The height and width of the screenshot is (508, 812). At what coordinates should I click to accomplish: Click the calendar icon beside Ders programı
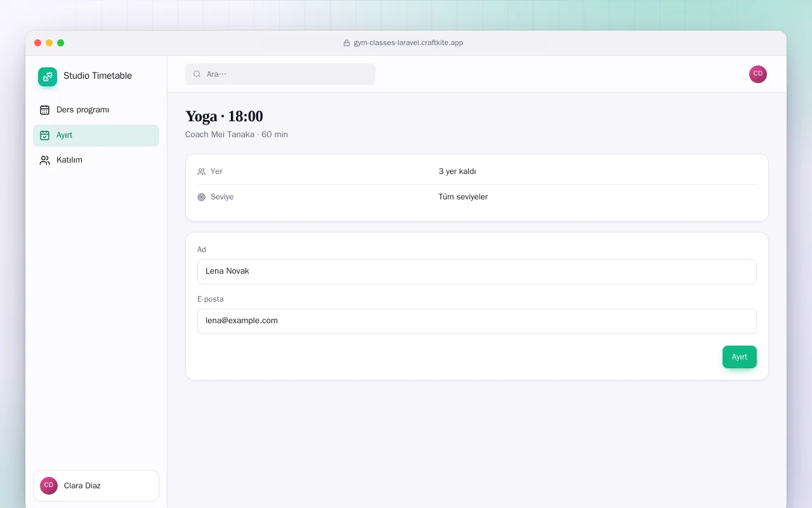click(x=44, y=110)
